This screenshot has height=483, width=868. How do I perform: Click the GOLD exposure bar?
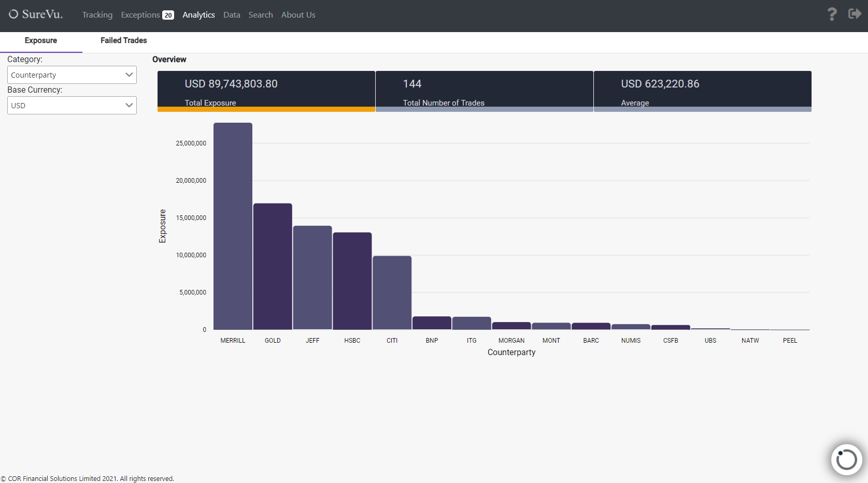point(273,267)
